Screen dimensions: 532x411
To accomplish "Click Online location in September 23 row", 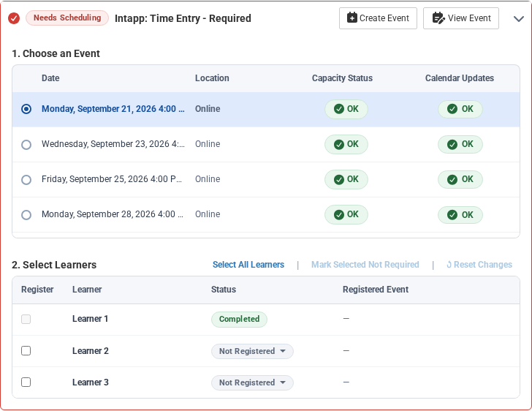I will click(x=208, y=144).
